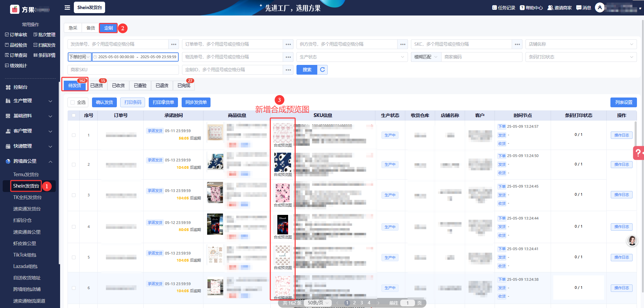Click the red floating question-mark help icon
Image resolution: width=644 pixels, height=308 pixels.
[x=638, y=153]
